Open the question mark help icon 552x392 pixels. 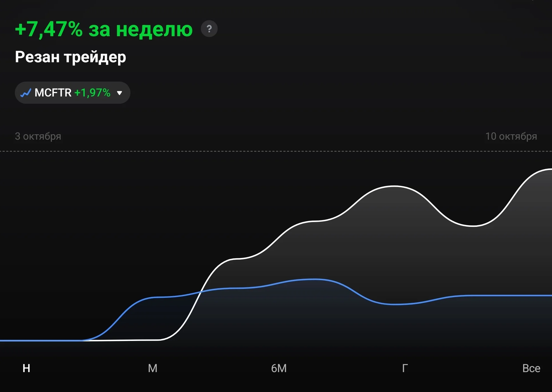[x=209, y=29]
